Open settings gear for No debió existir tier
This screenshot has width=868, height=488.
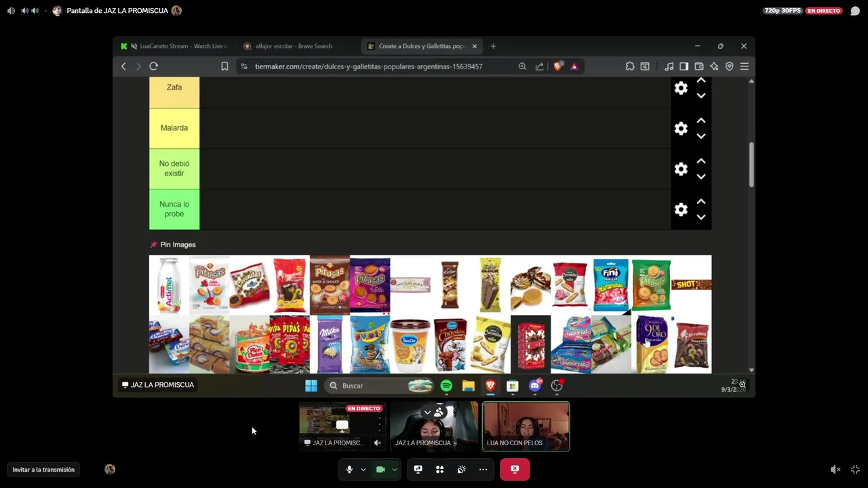pos(681,169)
